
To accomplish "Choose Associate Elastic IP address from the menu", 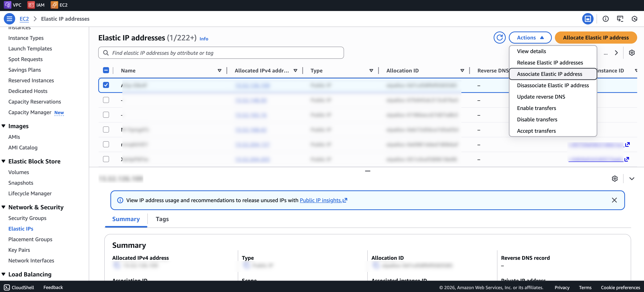I will [x=550, y=74].
